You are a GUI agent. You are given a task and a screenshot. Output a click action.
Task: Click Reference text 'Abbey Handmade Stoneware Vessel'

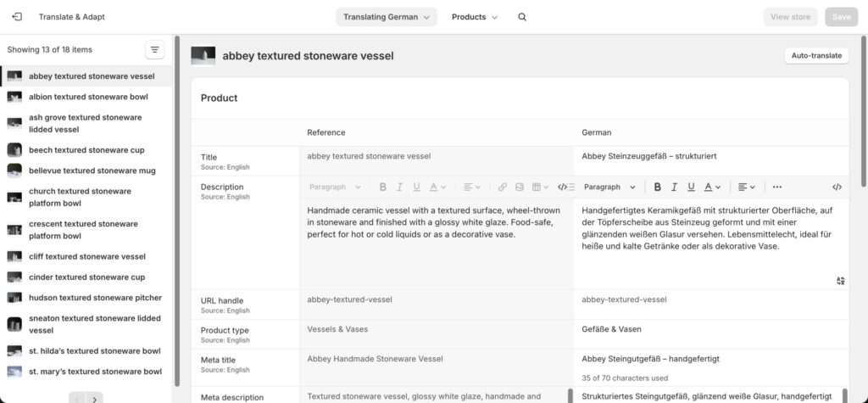coord(375,359)
